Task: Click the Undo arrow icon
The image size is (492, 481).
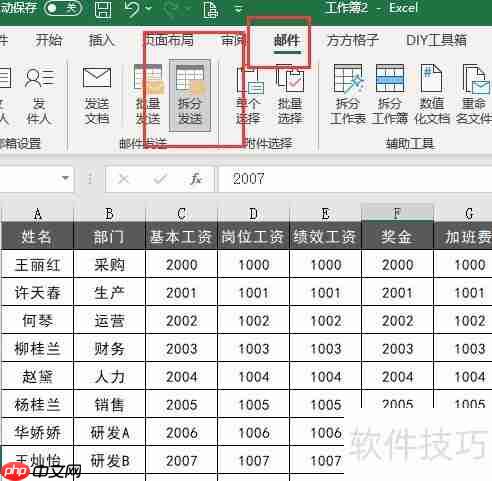Action: 132,9
